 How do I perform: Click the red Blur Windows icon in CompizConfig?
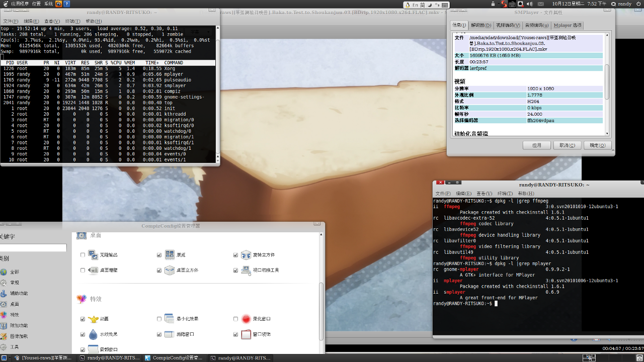[x=246, y=319]
